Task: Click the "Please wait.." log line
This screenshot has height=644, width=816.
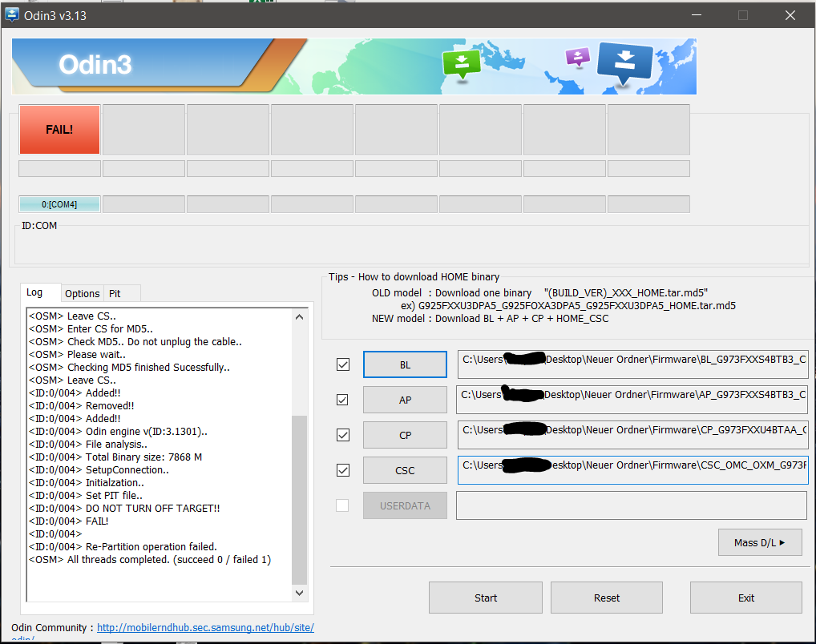Action: 78,355
